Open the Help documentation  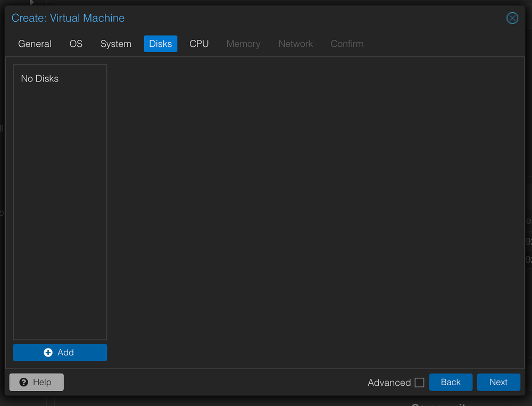pos(36,382)
